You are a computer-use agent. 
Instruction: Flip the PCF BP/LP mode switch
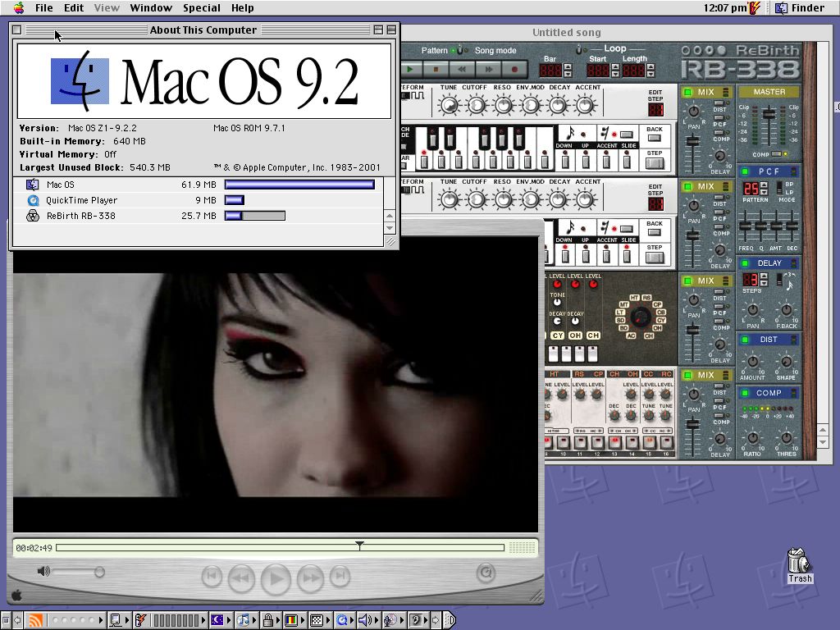(x=778, y=189)
